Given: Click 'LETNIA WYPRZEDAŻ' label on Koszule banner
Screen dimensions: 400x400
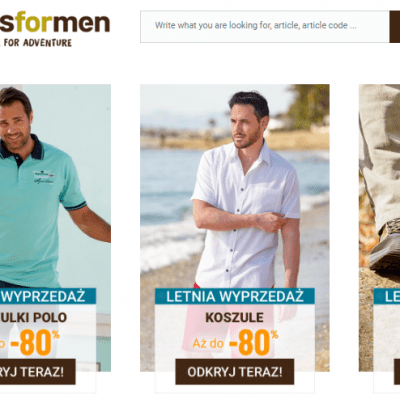Looking at the screenshot, I should click(x=235, y=296).
